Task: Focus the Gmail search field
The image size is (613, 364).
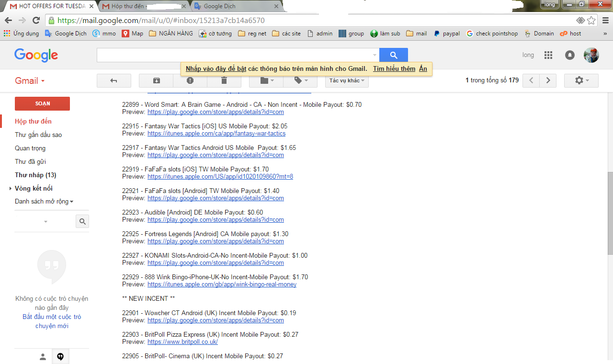Action: tap(235, 55)
